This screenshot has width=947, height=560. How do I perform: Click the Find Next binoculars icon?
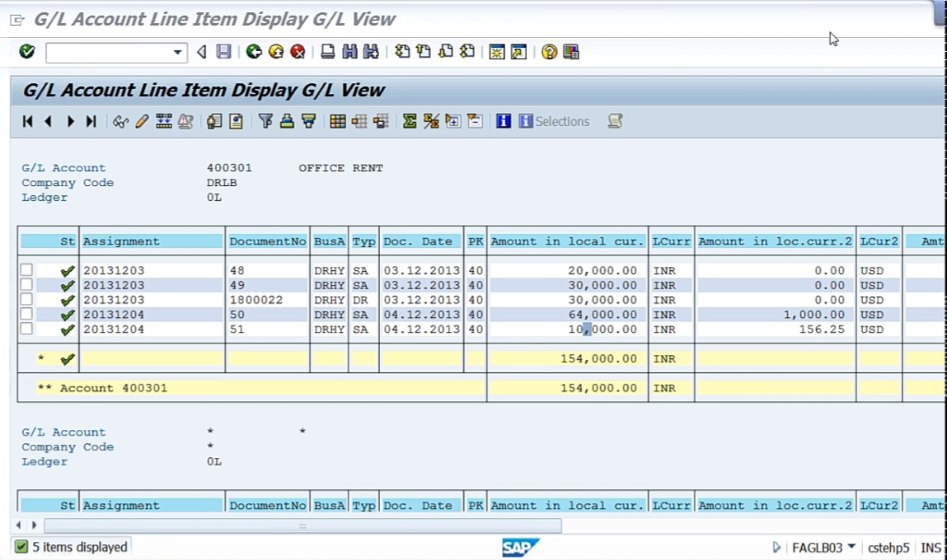[371, 52]
